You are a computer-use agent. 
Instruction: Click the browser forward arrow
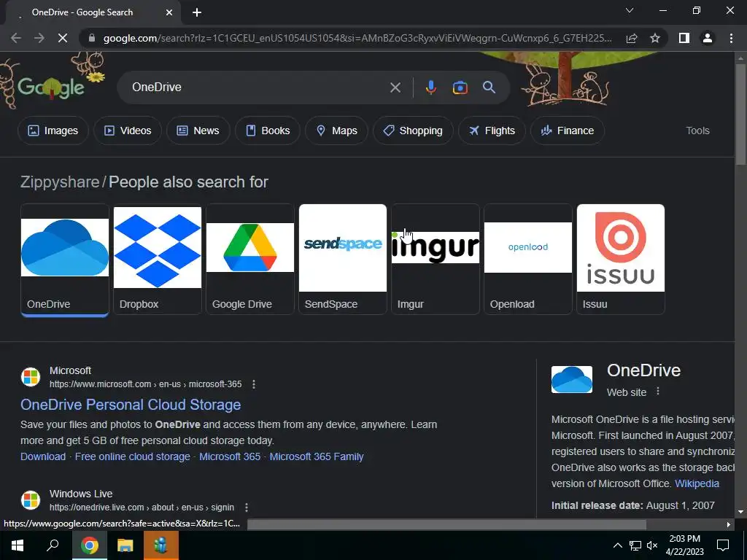(x=39, y=38)
